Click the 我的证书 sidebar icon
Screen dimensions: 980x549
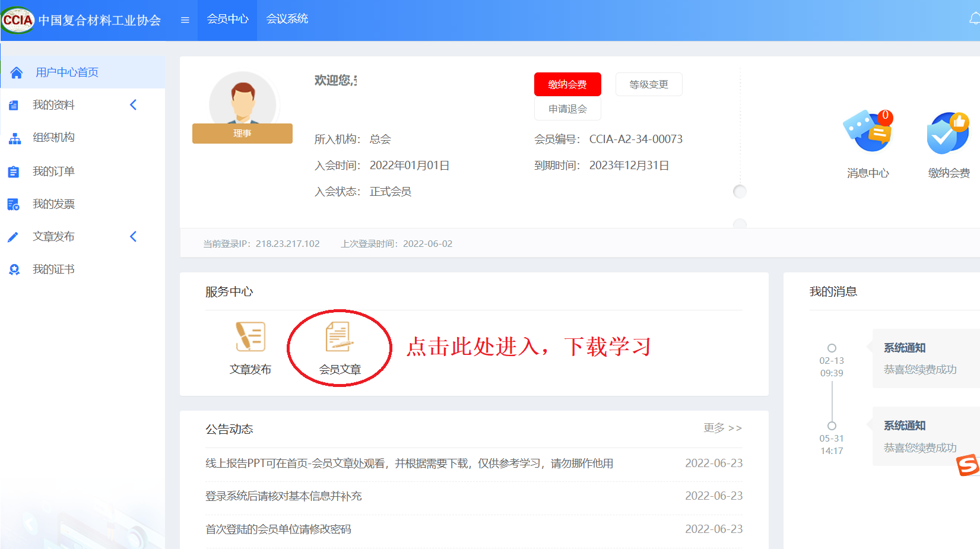click(x=14, y=269)
